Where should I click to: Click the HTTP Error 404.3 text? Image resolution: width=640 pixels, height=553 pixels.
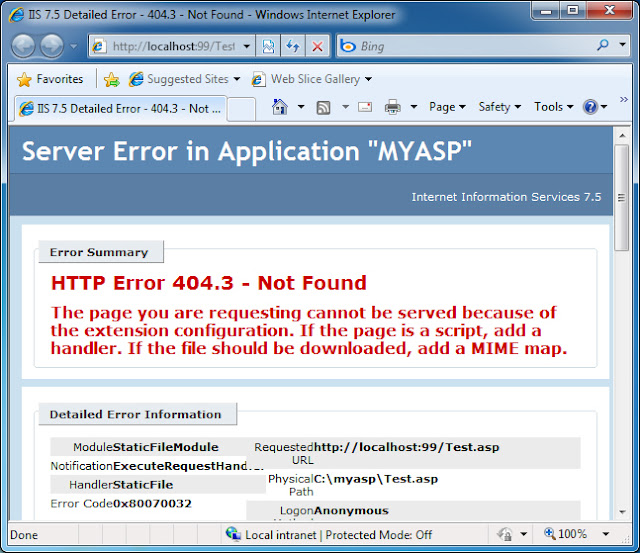[209, 283]
